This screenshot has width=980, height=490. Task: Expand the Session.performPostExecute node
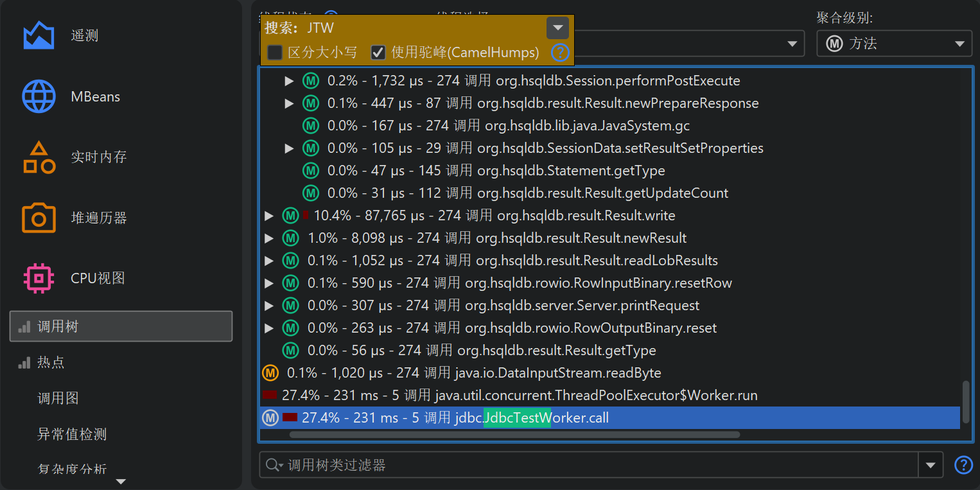(289, 81)
